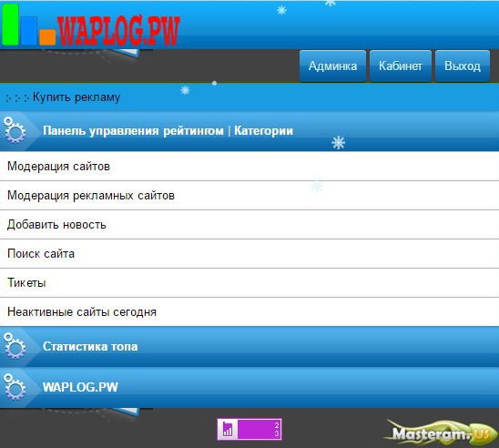Click the purple rating counter badge
Image resolution: width=499 pixels, height=448 pixels.
(249, 429)
